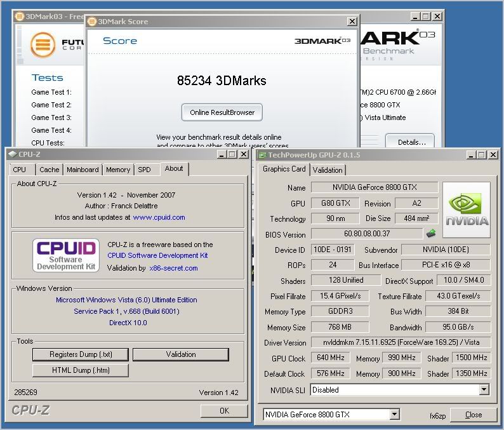Click the Bus Width 384 Bit field
504x430 pixels.
[x=458, y=311]
